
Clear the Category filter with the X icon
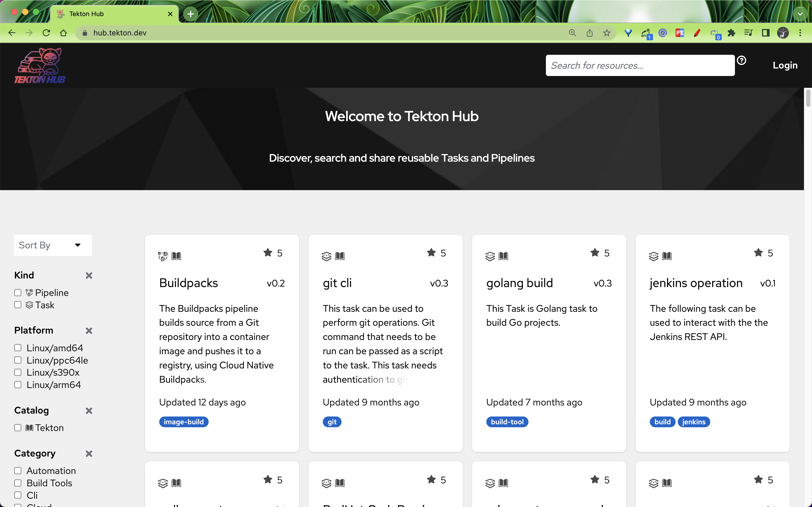coord(89,454)
